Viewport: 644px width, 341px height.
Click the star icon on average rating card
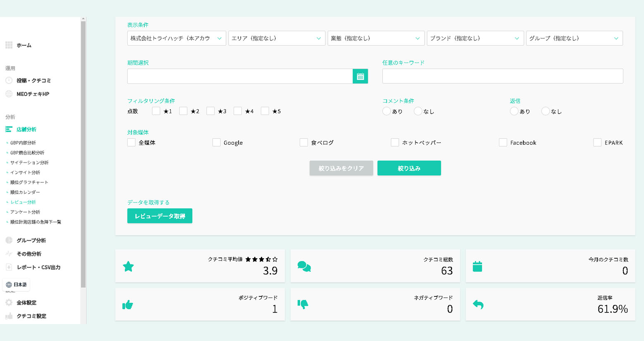(x=129, y=267)
